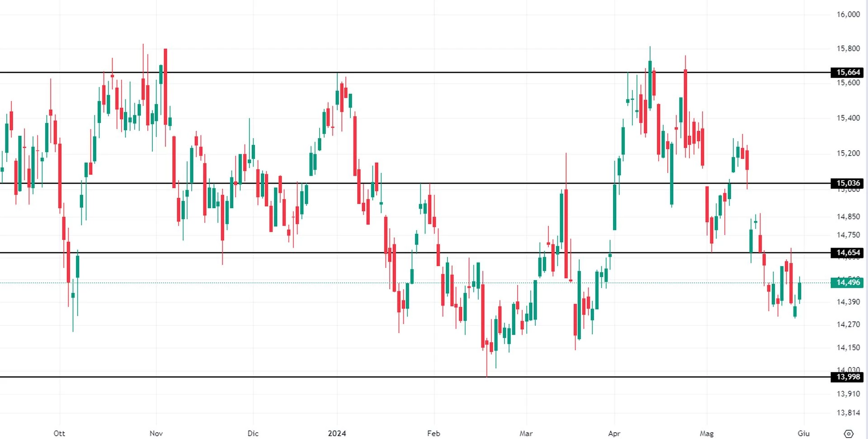Click the Mar label on time axis

(526, 433)
